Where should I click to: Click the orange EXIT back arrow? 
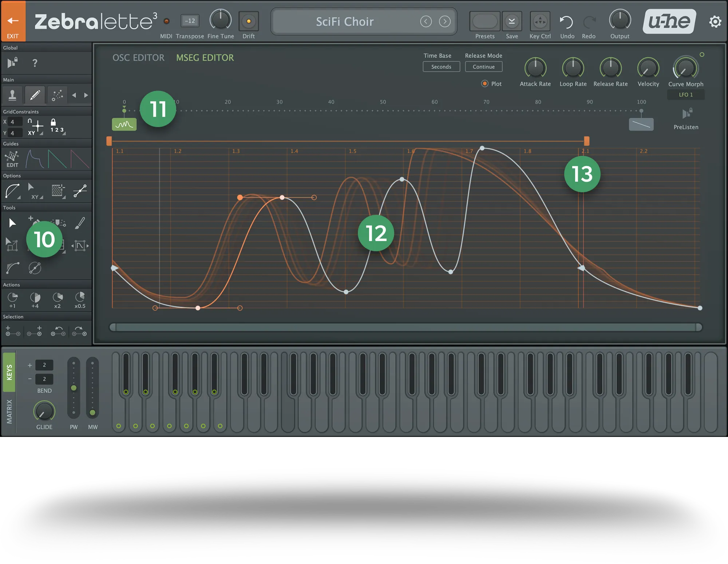click(x=13, y=21)
